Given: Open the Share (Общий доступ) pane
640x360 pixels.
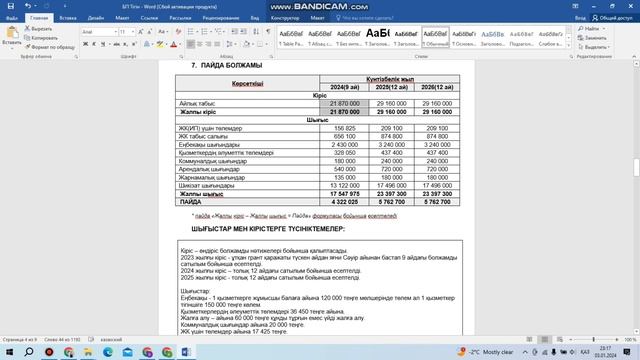Looking at the screenshot, I should pos(612,18).
